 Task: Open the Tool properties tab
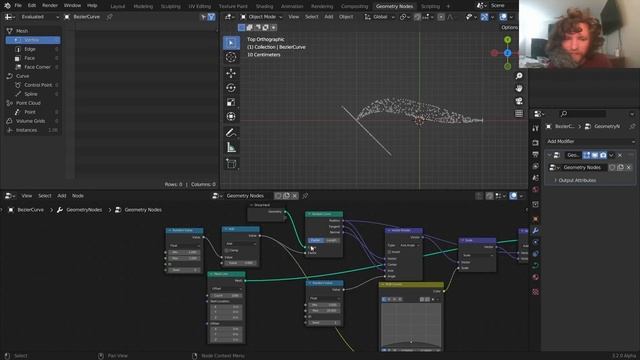point(536,129)
